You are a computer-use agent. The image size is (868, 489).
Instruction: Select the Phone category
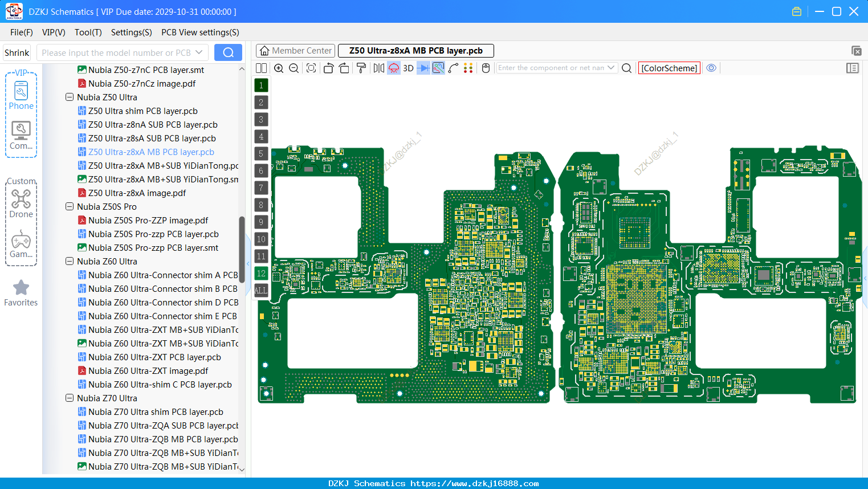coord(21,95)
